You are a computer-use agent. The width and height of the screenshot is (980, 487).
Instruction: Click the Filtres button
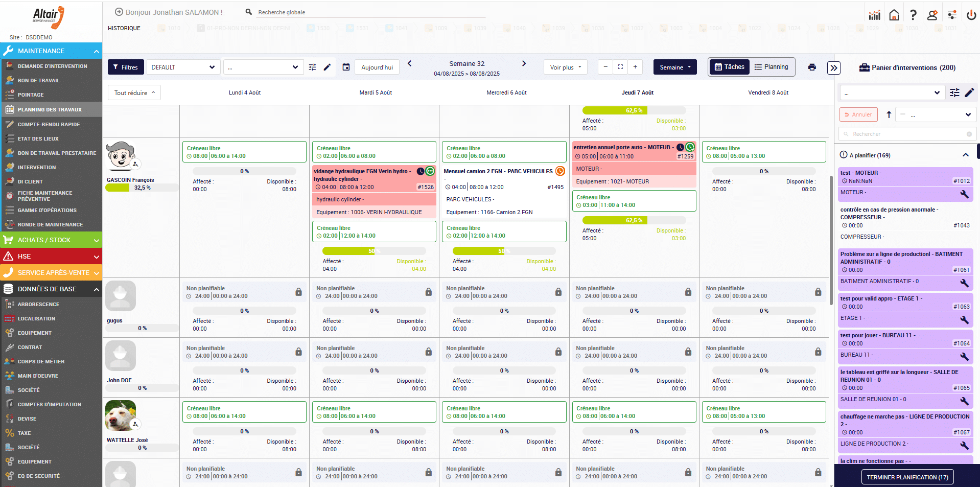[x=126, y=67]
